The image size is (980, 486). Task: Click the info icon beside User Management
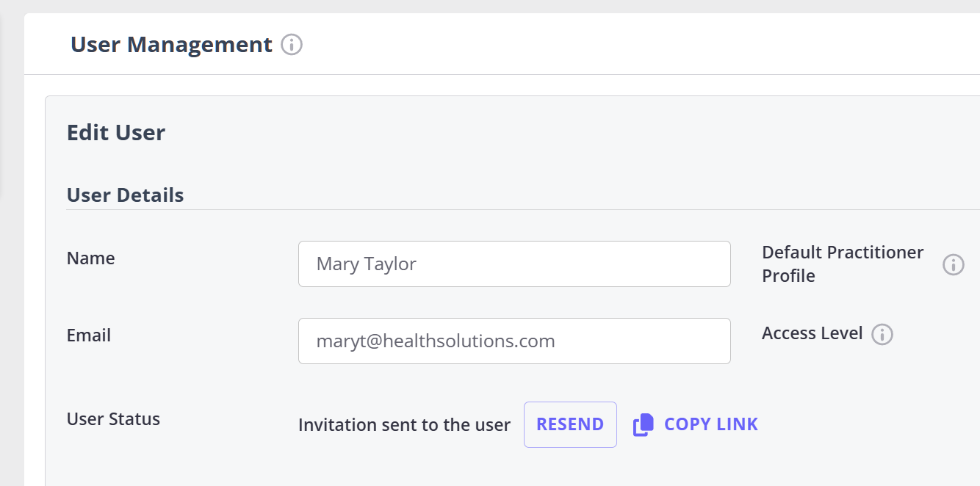(292, 45)
